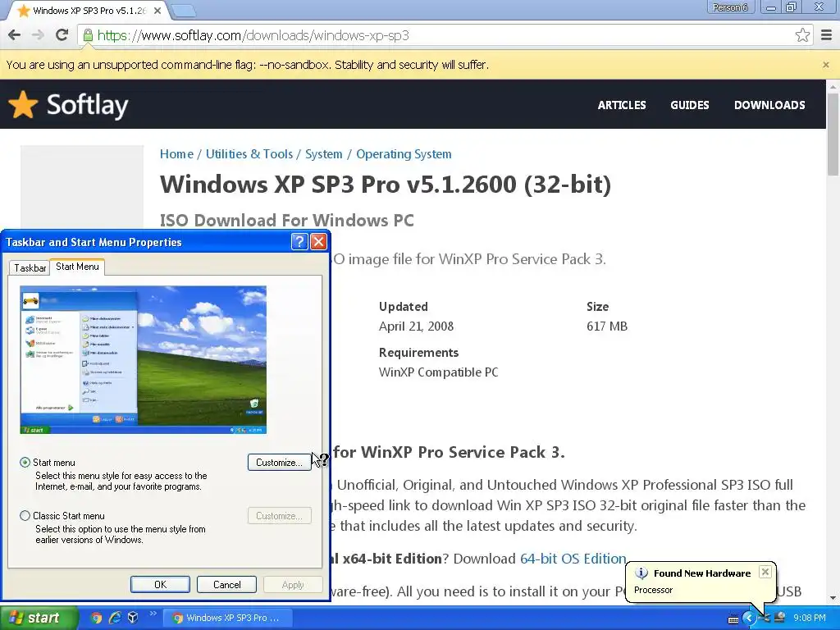
Task: Follow the System breadcrumb link
Action: coord(323,154)
